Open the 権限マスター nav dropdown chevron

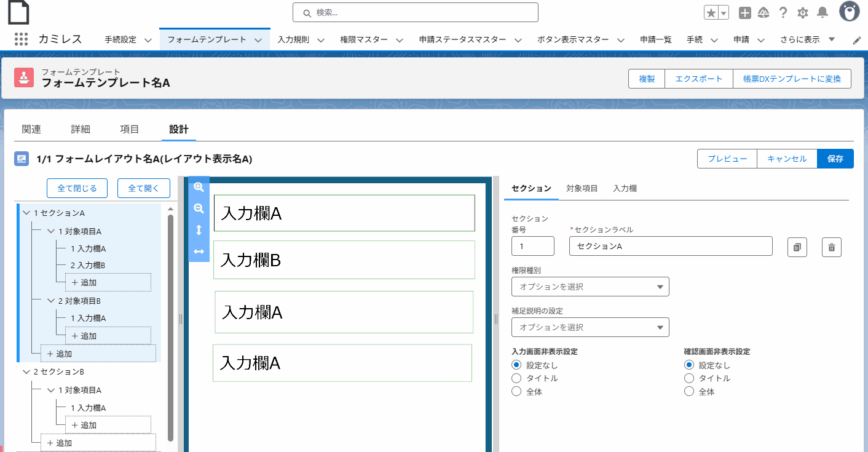(x=400, y=40)
